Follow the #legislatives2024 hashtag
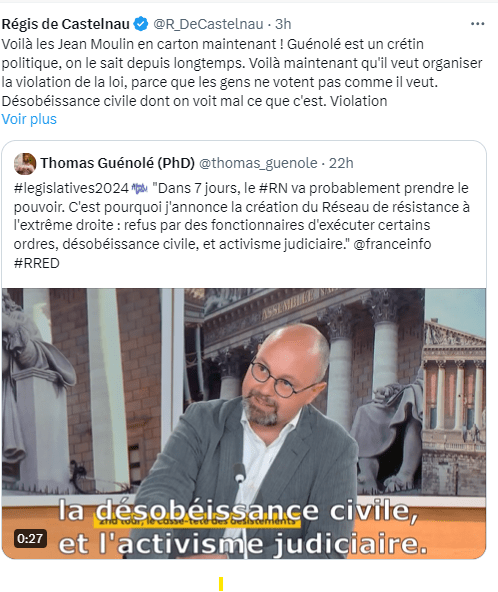The height and width of the screenshot is (592, 498). pos(71,188)
